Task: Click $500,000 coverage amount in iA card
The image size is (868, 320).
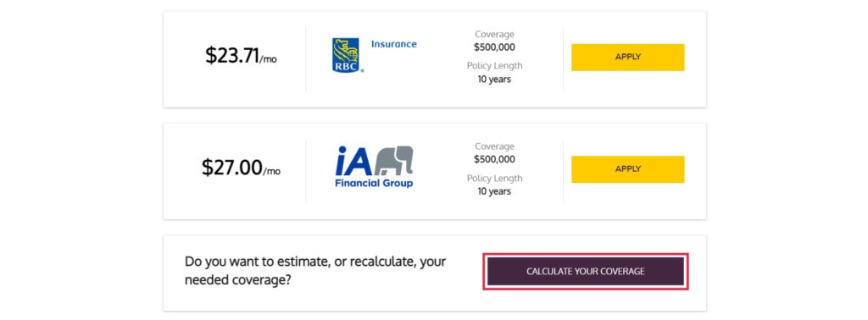Action: point(494,159)
